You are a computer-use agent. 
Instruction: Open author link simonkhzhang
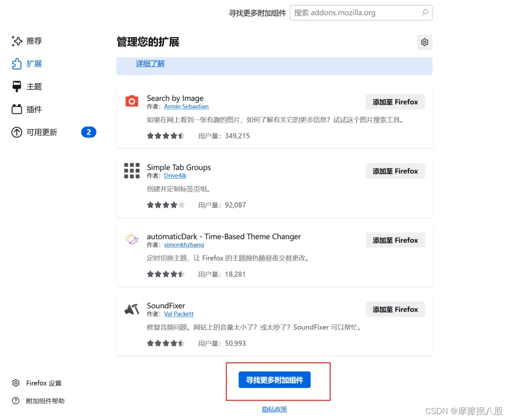(x=184, y=244)
